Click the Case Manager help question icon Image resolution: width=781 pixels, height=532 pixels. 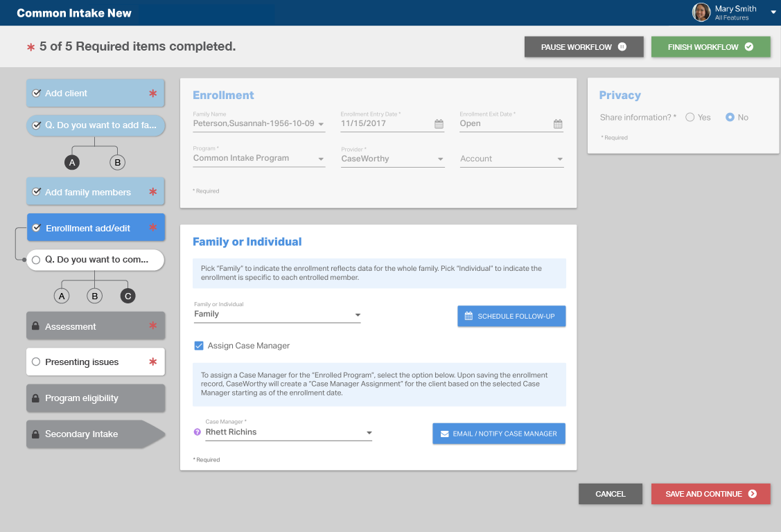tap(198, 432)
